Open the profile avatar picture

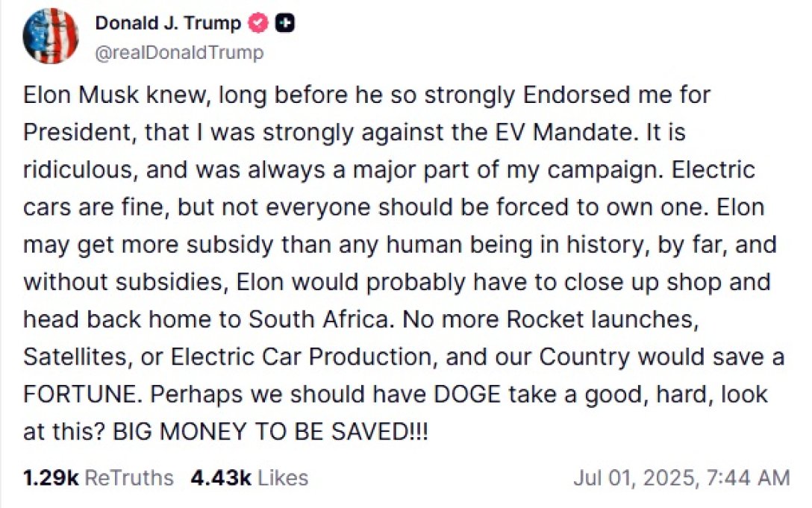tap(51, 37)
